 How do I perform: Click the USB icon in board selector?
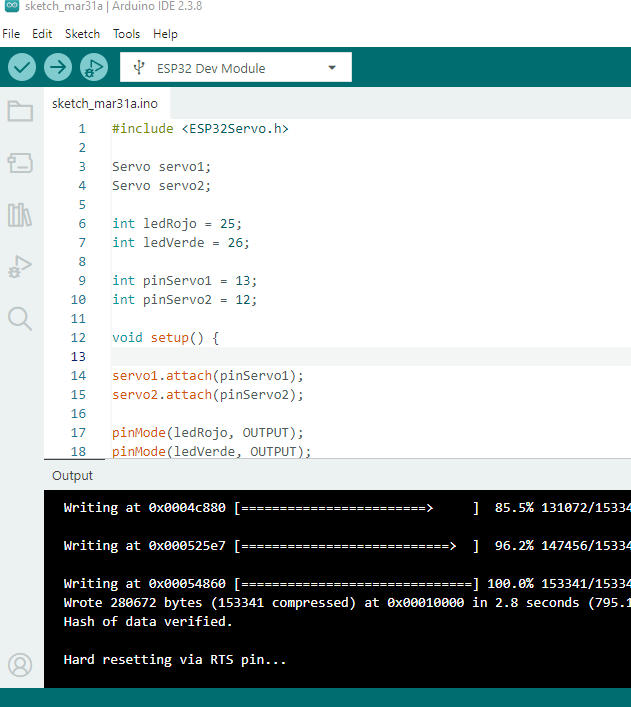(x=139, y=68)
